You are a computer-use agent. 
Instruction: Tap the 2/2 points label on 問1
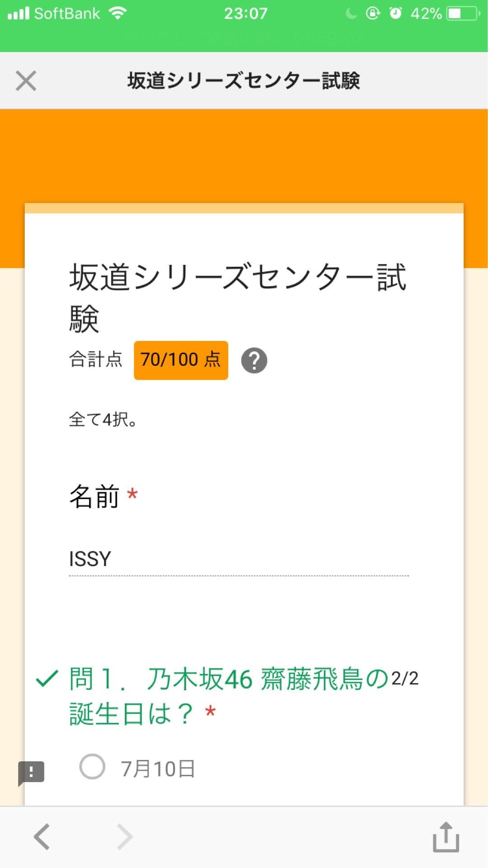click(405, 678)
